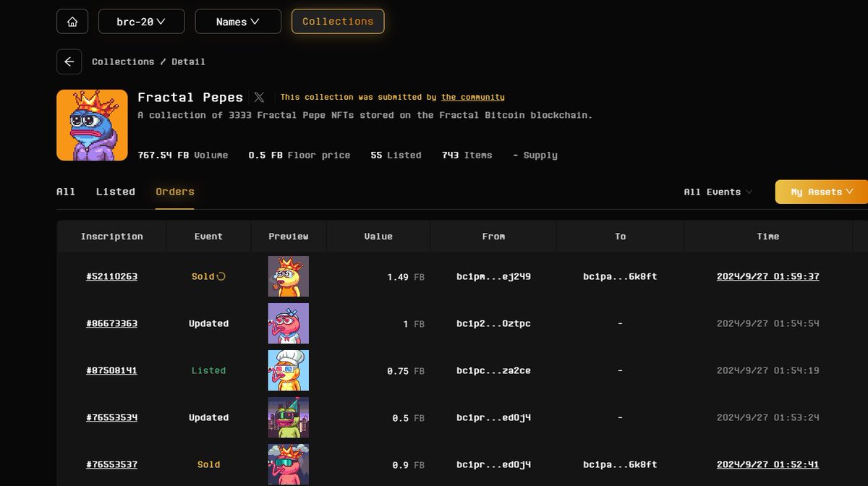Open the All Events filter dropdown
Viewport: 868px width, 486px height.
(x=718, y=192)
